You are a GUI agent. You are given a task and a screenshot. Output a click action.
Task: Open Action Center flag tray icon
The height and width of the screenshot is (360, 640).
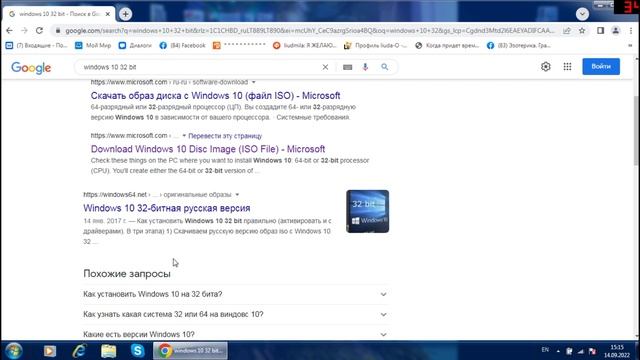tap(593, 351)
